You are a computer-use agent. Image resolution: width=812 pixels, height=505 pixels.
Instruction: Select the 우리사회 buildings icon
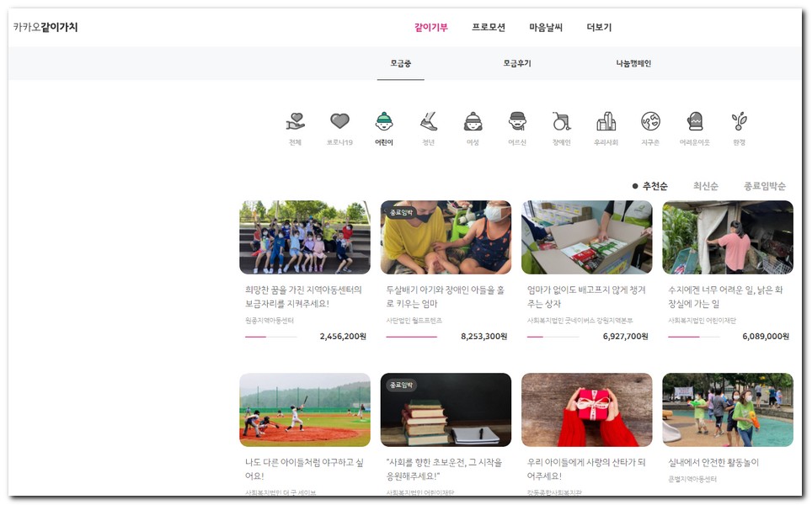(x=606, y=122)
